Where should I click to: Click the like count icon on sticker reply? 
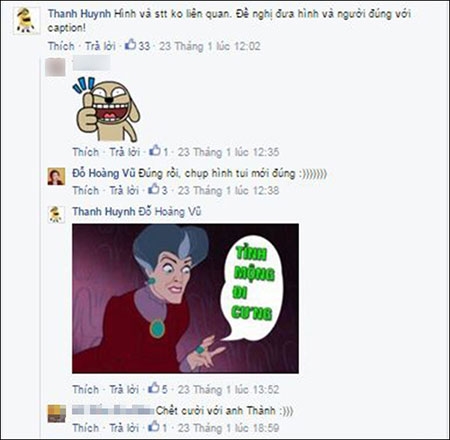coord(155,150)
